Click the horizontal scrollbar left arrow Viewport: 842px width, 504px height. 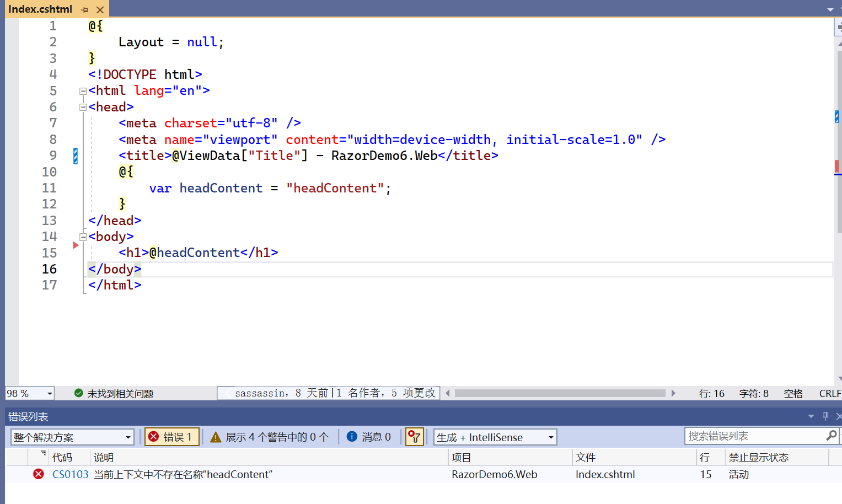tap(448, 393)
